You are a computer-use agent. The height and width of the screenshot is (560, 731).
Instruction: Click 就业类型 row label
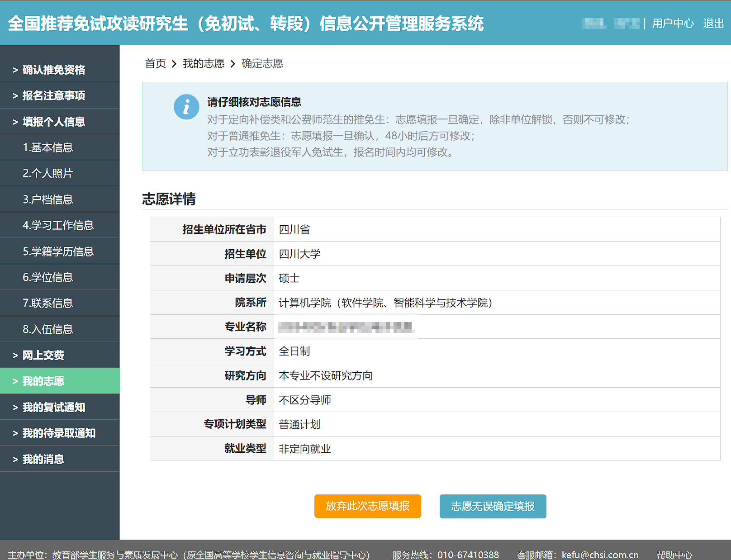point(246,449)
